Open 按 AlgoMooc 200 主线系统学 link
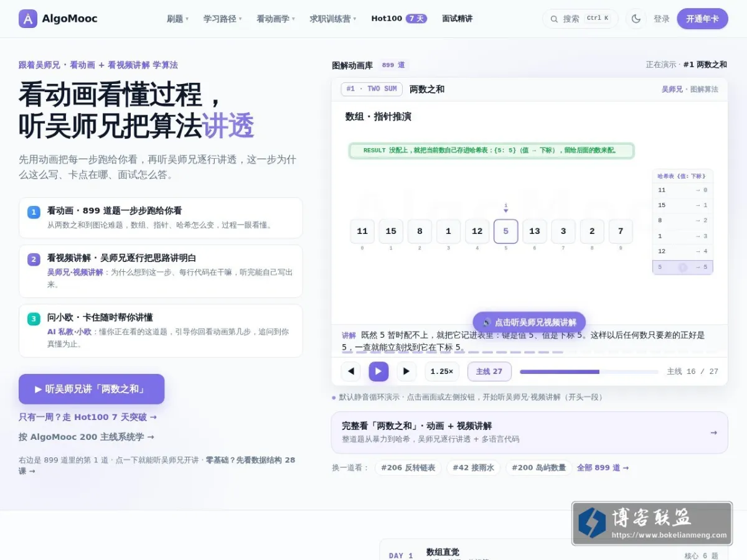Screen dimensions: 747x560 (x=87, y=437)
